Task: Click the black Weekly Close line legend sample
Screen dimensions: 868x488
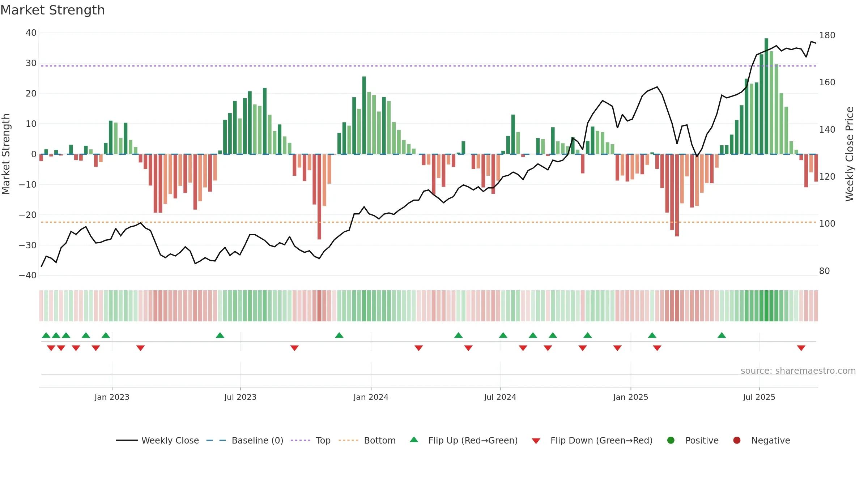Action: [x=127, y=440]
